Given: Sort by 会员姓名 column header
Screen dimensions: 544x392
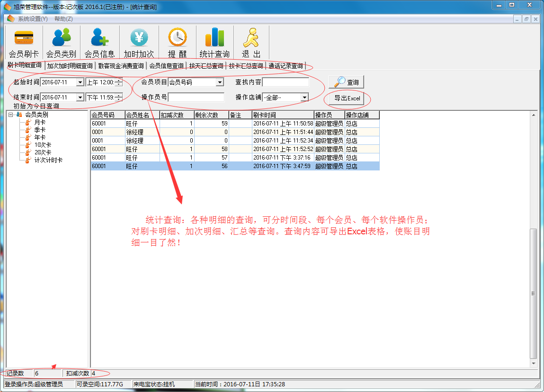Looking at the screenshot, I should 142,115.
